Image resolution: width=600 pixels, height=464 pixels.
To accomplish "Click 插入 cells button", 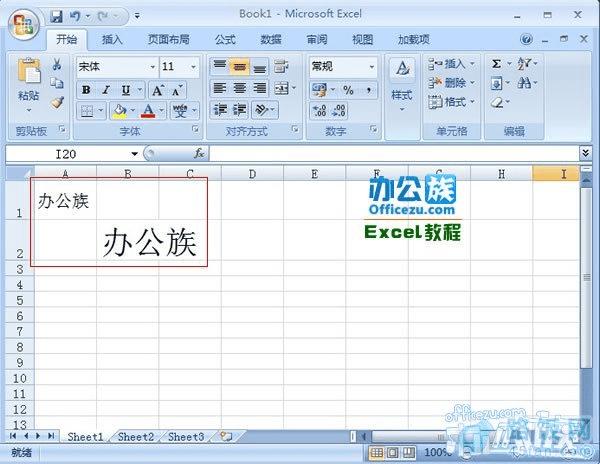I will [451, 64].
